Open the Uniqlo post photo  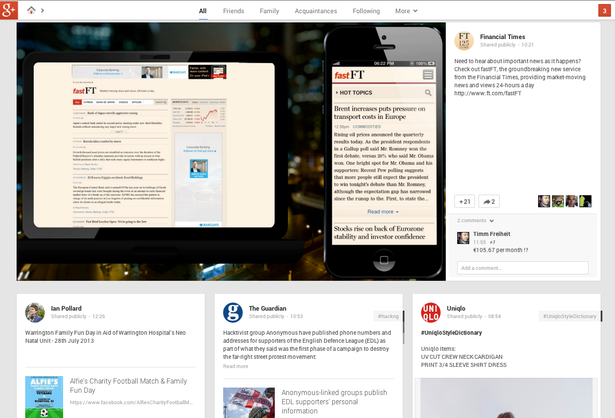tap(506, 398)
